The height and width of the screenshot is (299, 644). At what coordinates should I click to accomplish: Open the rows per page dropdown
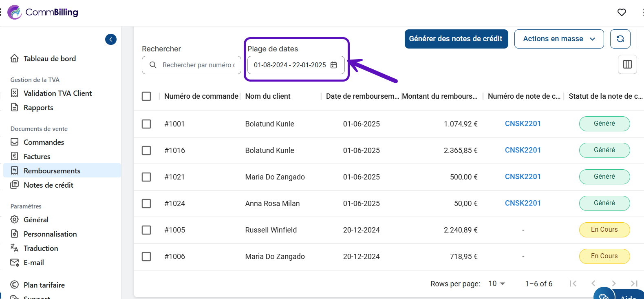point(496,283)
